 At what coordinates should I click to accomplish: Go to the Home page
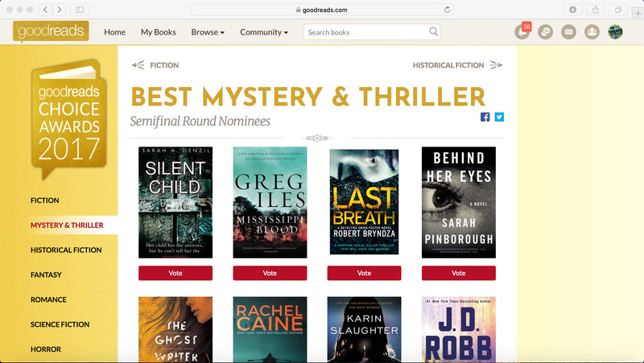click(114, 32)
